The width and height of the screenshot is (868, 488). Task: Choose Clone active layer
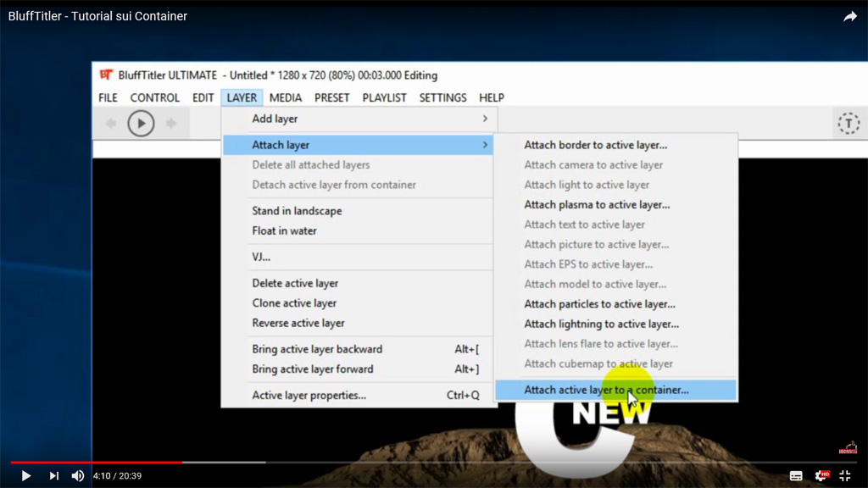coord(294,303)
